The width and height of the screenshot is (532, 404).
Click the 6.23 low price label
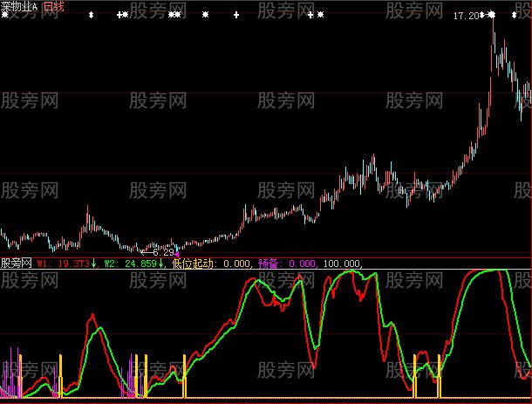(161, 252)
